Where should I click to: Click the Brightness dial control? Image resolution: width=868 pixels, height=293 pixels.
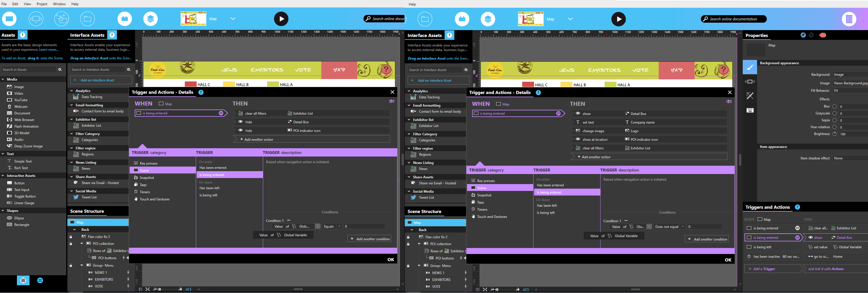[x=834, y=134]
